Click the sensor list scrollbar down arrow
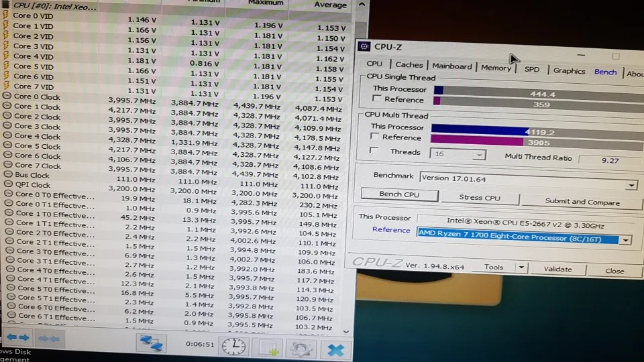 coord(346,332)
